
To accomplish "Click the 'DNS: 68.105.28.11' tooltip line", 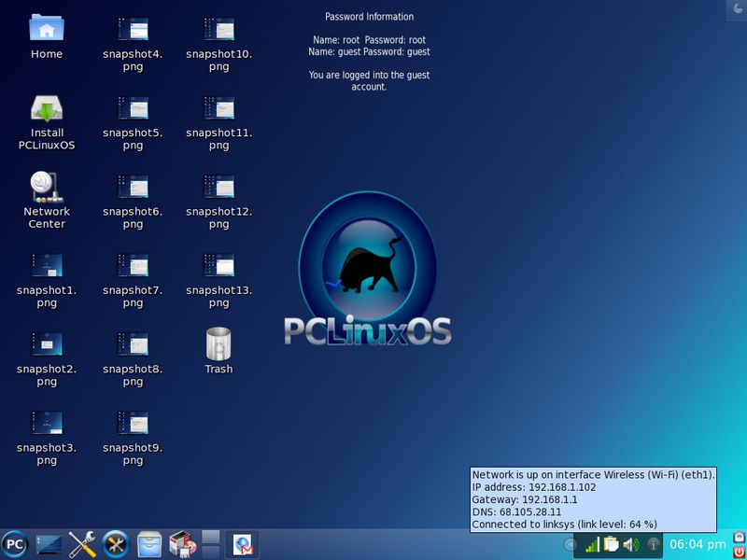I will pos(516,511).
